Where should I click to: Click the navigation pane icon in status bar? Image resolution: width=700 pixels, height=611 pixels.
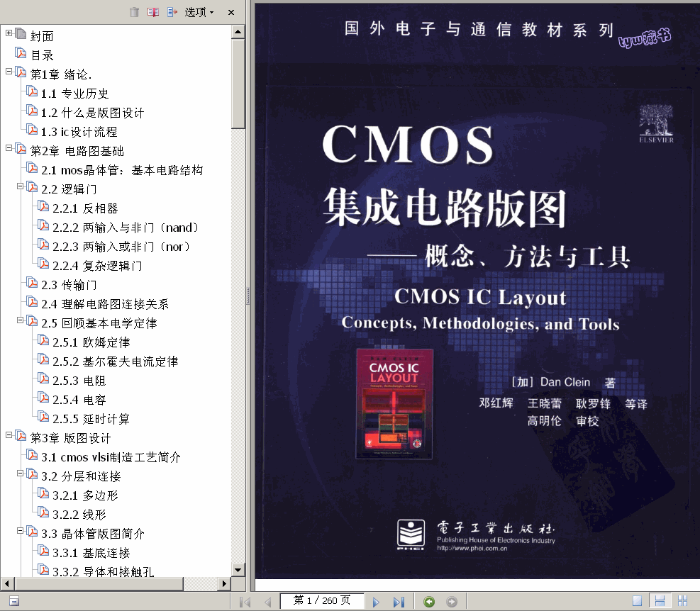(13, 601)
